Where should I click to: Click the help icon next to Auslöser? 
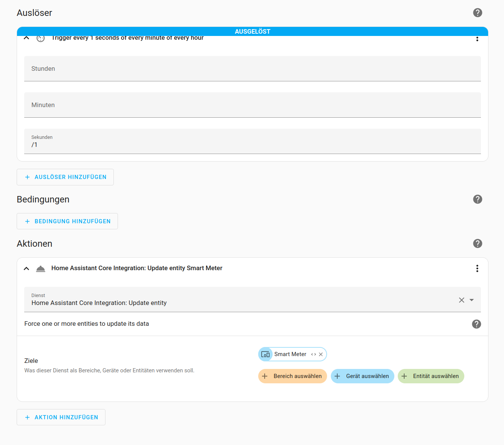coord(478,12)
